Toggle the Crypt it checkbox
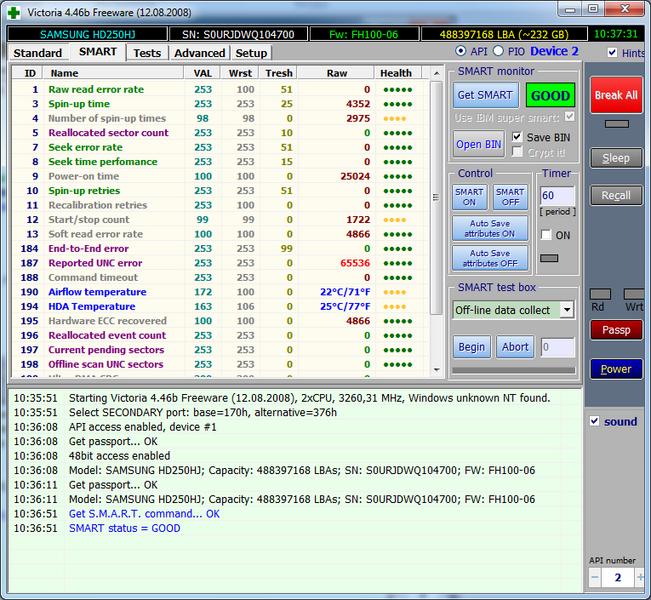This screenshot has width=651, height=600. point(517,152)
